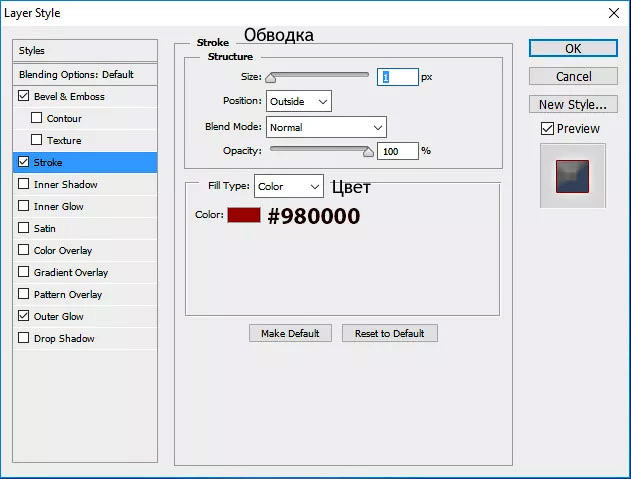The image size is (631, 479).
Task: Focus the Size px input field
Action: [x=398, y=77]
